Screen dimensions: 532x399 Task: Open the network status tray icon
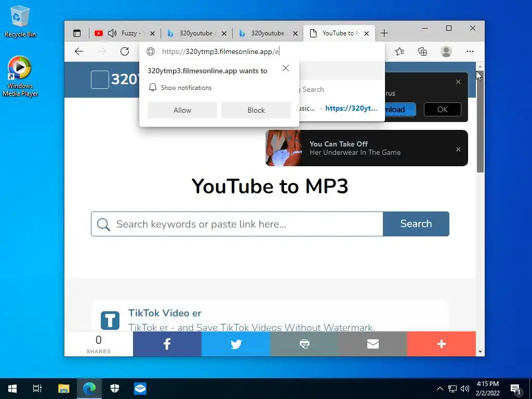tap(453, 389)
